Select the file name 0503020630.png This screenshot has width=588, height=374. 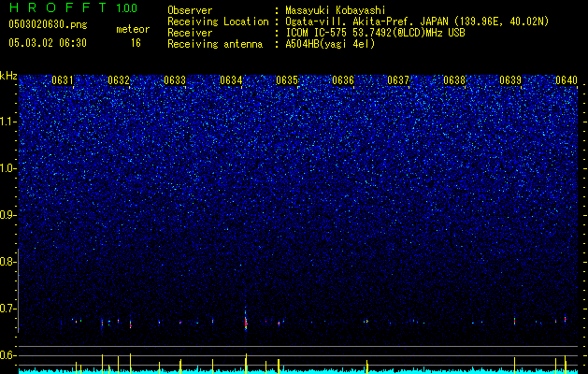click(48, 25)
